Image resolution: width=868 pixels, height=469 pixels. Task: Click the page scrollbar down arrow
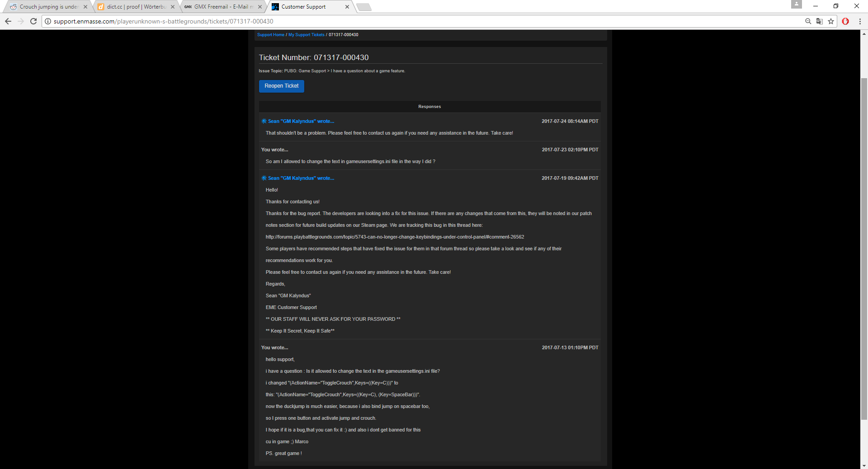click(864, 465)
